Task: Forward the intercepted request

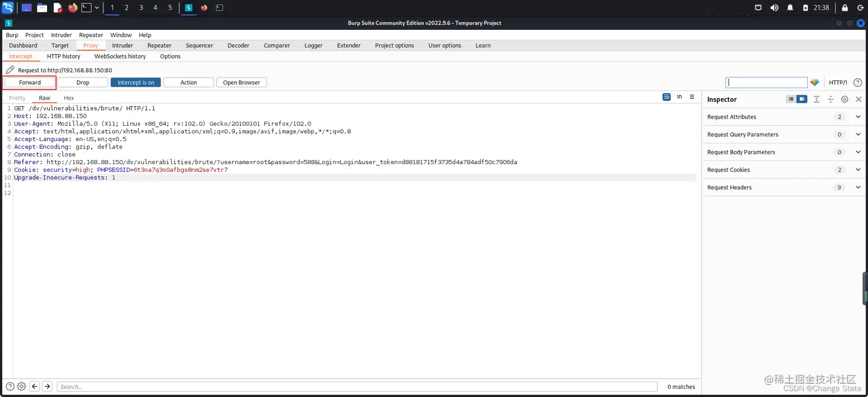Action: point(30,83)
